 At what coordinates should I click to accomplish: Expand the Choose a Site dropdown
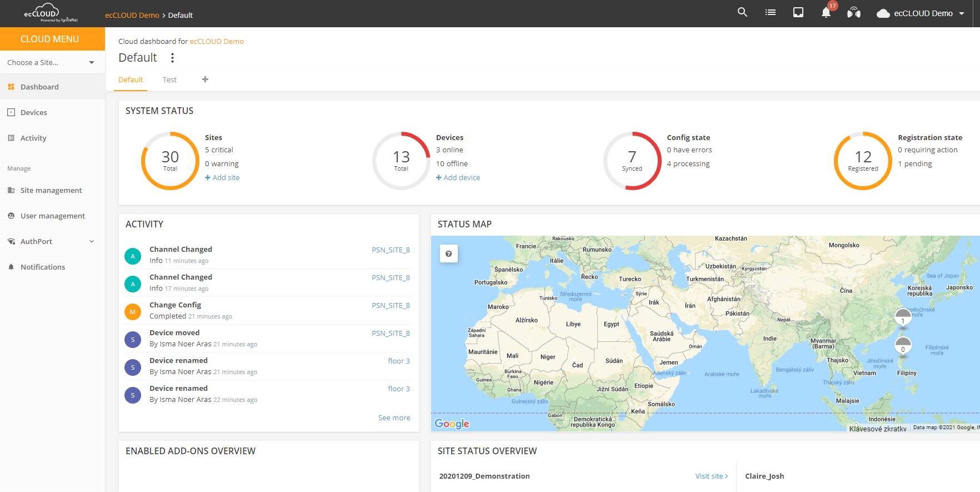click(52, 62)
